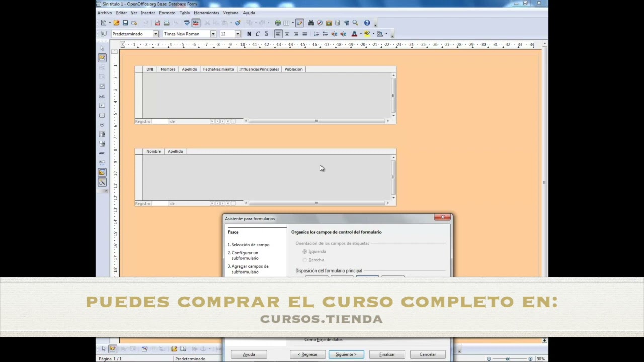644x362 pixels.
Task: Expand the Font Color dropdown arrow
Action: point(361,34)
